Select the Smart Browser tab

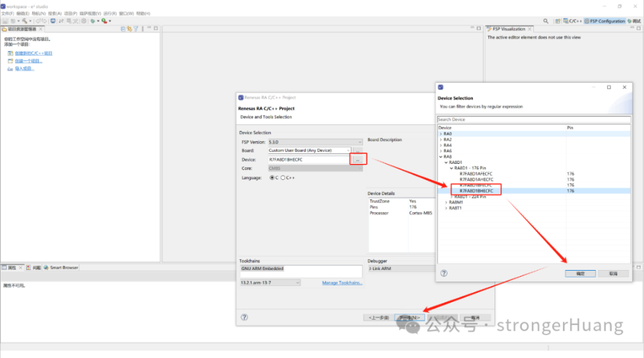pos(61,267)
